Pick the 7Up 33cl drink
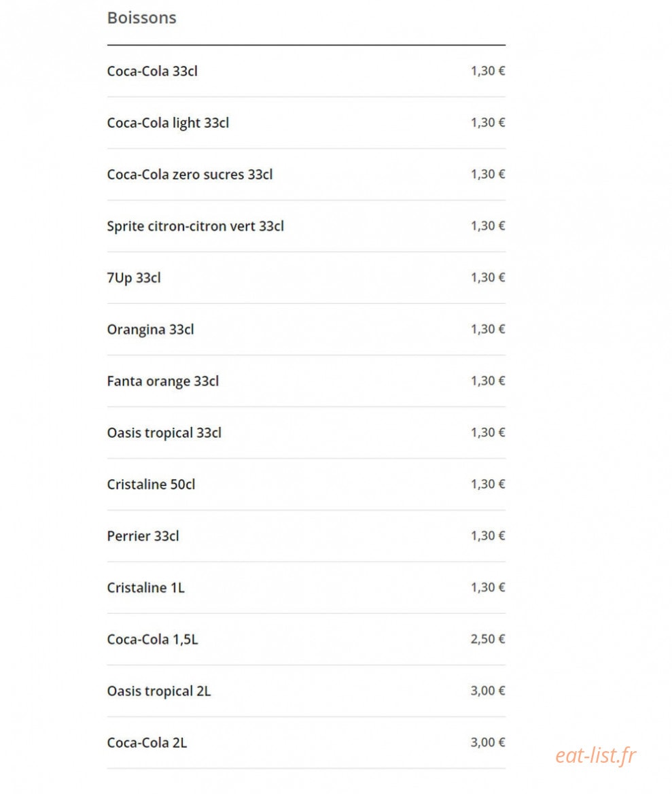 (x=306, y=278)
